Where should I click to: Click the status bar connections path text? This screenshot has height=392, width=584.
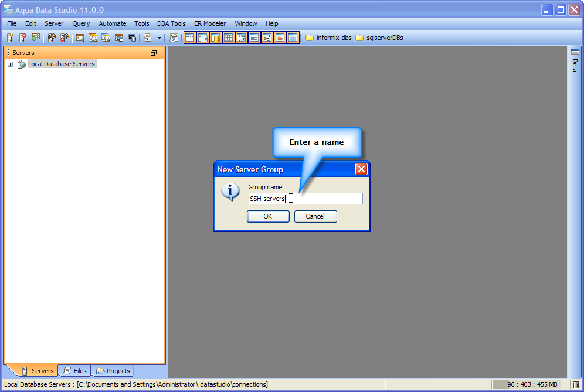pos(135,384)
